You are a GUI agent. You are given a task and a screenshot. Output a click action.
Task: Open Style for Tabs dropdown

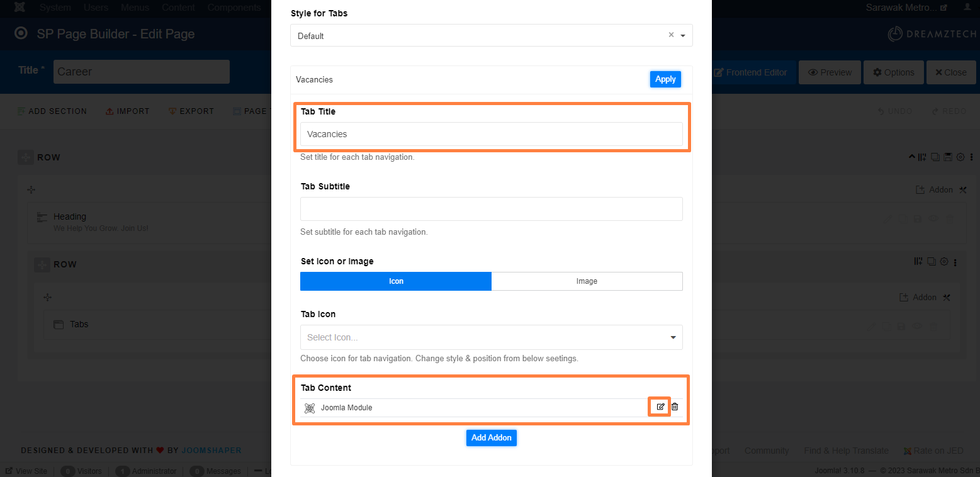[492, 35]
